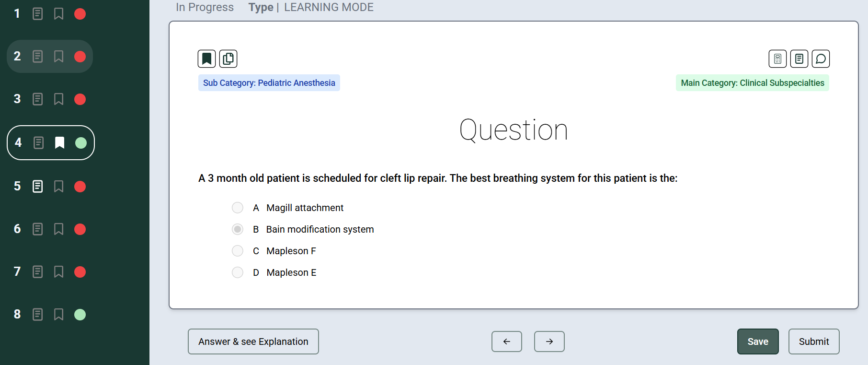Save the current answer
This screenshot has height=365, width=868.
coord(758,341)
